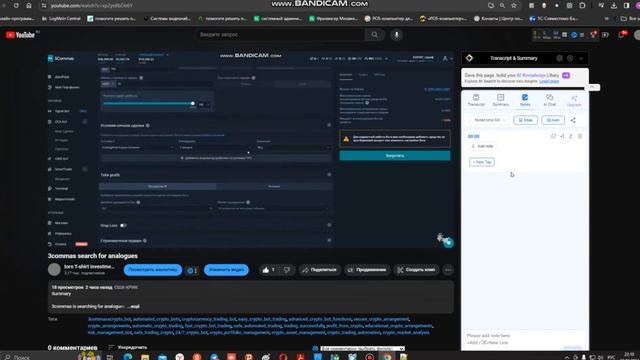The height and width of the screenshot is (360, 640).
Task: Like the video with thumbs up
Action: point(269,270)
